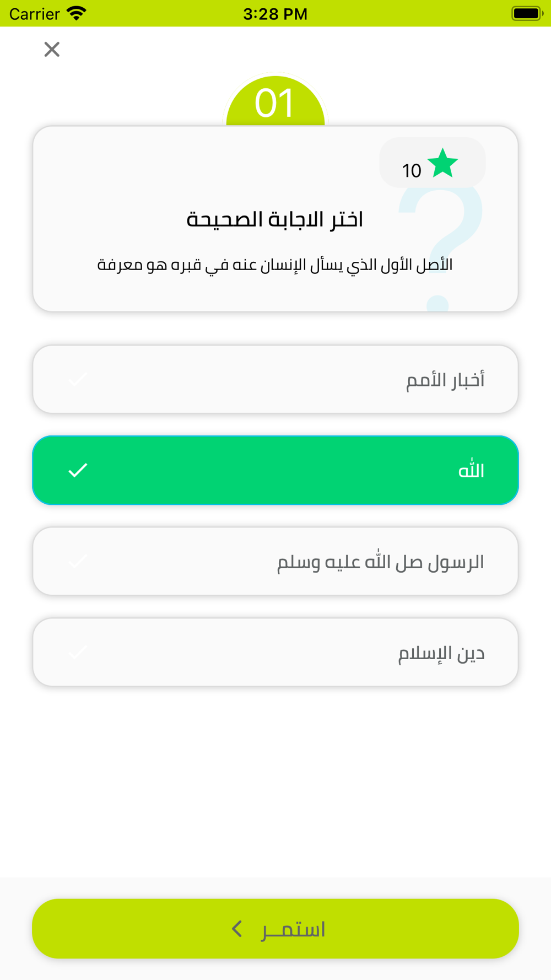
Task: Tap the white checkmark on الله answer
Action: click(x=78, y=470)
